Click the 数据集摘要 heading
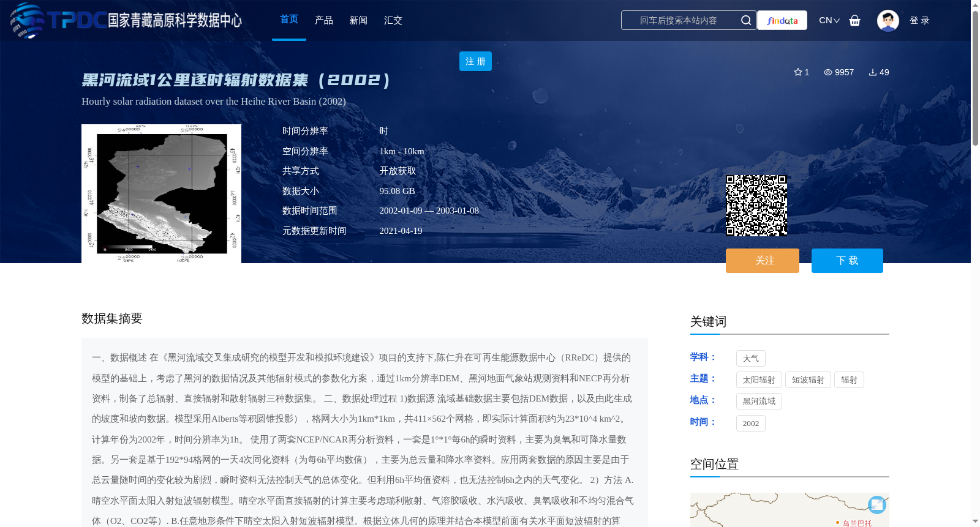The image size is (980, 527). coord(112,318)
